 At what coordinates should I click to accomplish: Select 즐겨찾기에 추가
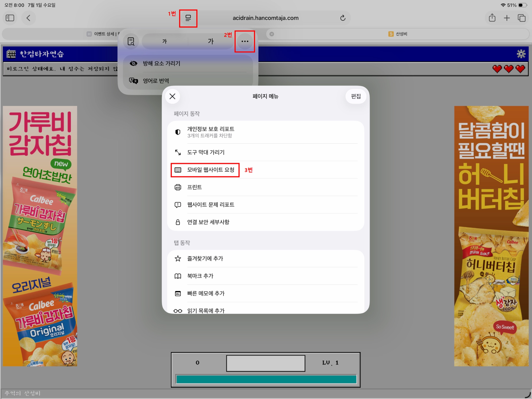[x=265, y=258]
